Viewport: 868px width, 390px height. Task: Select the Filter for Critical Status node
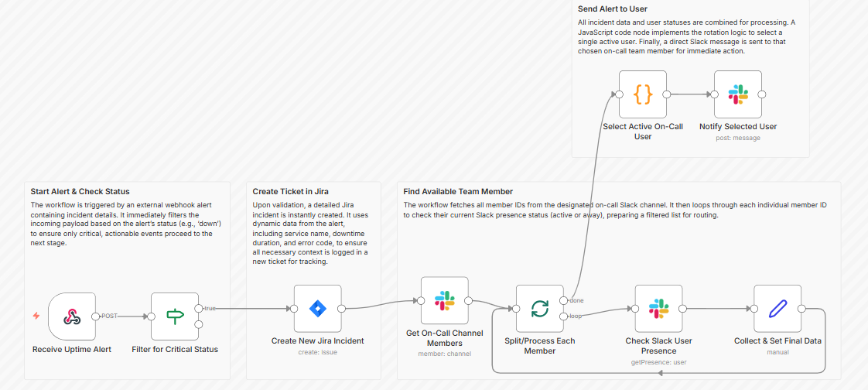(175, 316)
